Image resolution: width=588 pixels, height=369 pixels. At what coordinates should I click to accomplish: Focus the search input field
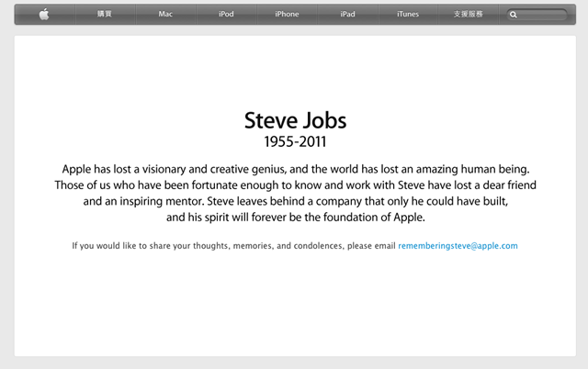point(537,15)
